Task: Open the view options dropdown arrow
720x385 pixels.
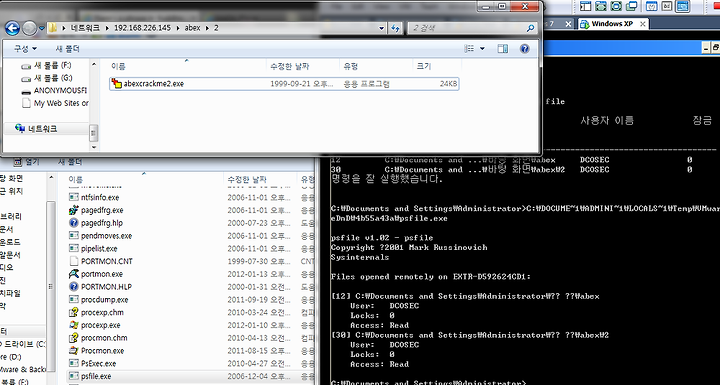Action: click(x=482, y=49)
